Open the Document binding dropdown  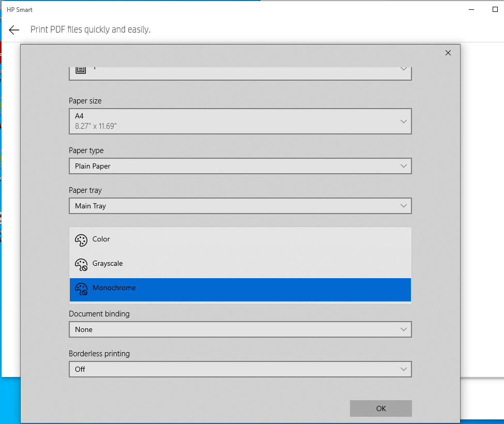coord(240,329)
